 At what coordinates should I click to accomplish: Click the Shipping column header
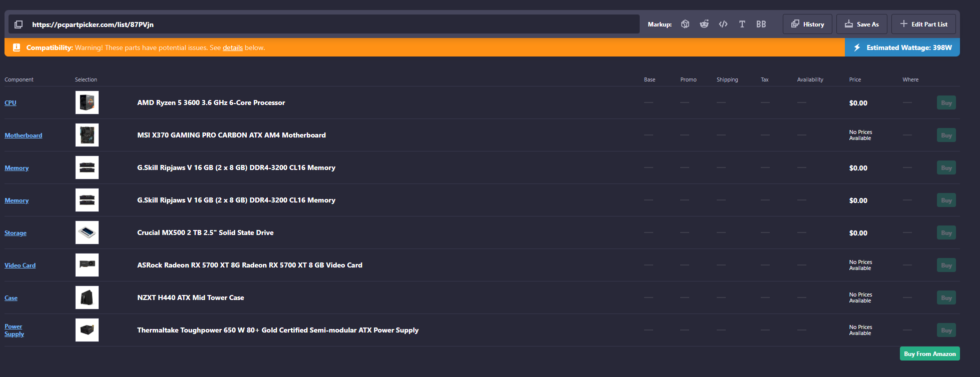727,79
